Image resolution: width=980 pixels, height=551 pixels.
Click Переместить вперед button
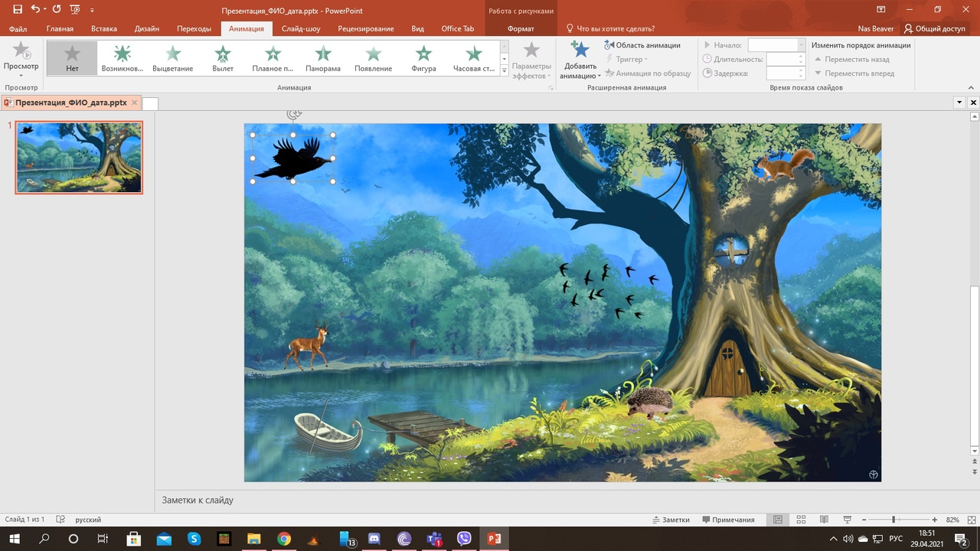coord(854,73)
